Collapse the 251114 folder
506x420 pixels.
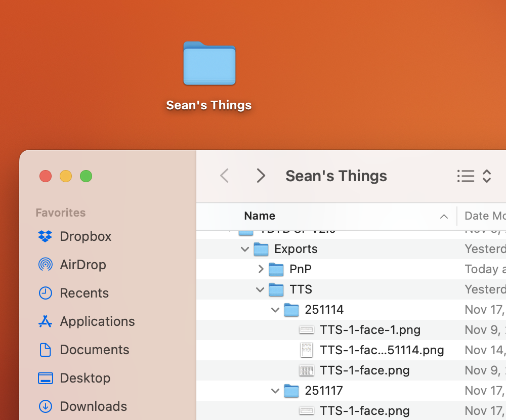[x=275, y=310]
